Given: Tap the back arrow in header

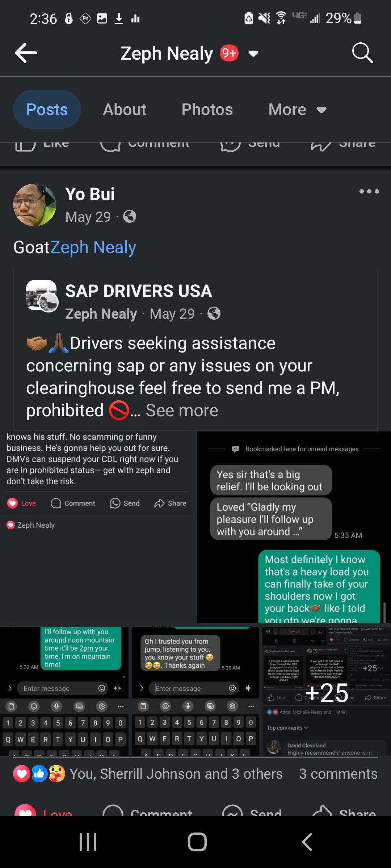Looking at the screenshot, I should [26, 53].
